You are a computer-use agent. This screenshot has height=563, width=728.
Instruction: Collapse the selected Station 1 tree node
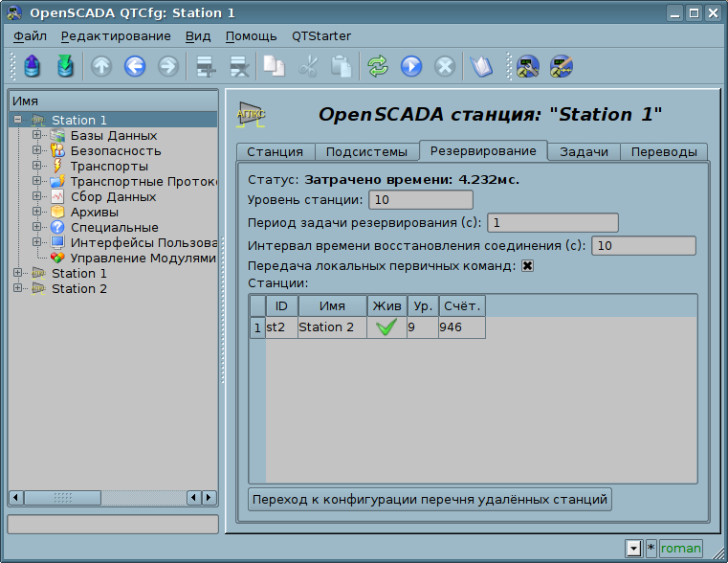click(x=17, y=120)
